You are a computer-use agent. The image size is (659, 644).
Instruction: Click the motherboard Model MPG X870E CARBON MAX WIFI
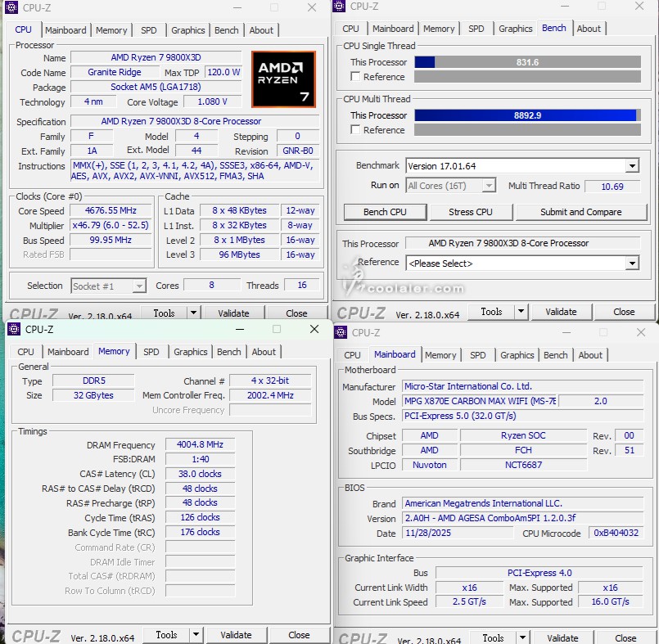[480, 401]
